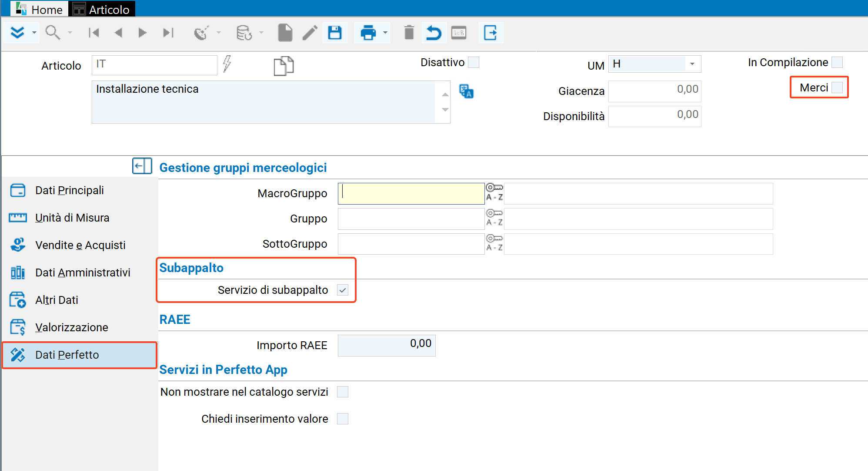Viewport: 868px width, 471px height.
Task: Open the UM dropdown
Action: click(x=692, y=64)
